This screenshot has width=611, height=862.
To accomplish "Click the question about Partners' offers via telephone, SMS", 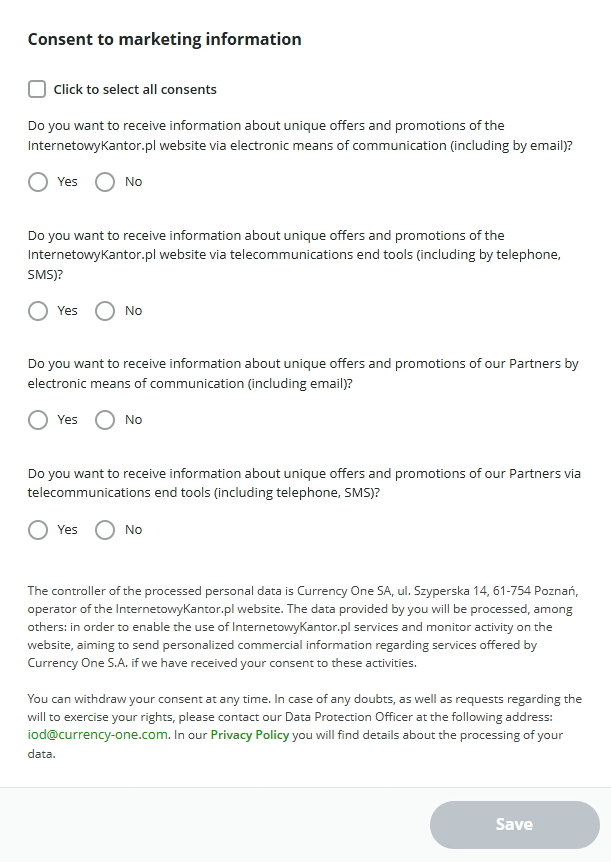I will click(x=300, y=483).
